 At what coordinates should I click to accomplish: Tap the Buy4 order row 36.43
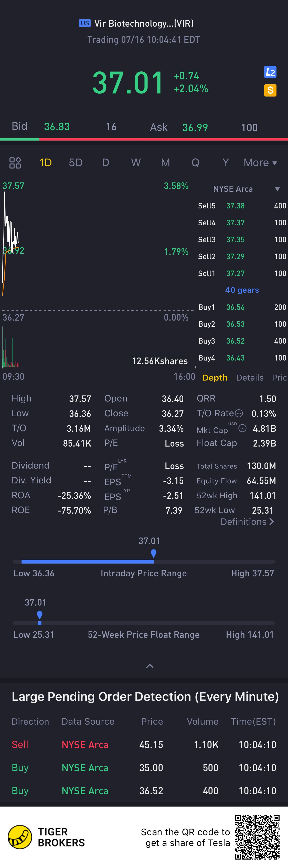click(242, 357)
